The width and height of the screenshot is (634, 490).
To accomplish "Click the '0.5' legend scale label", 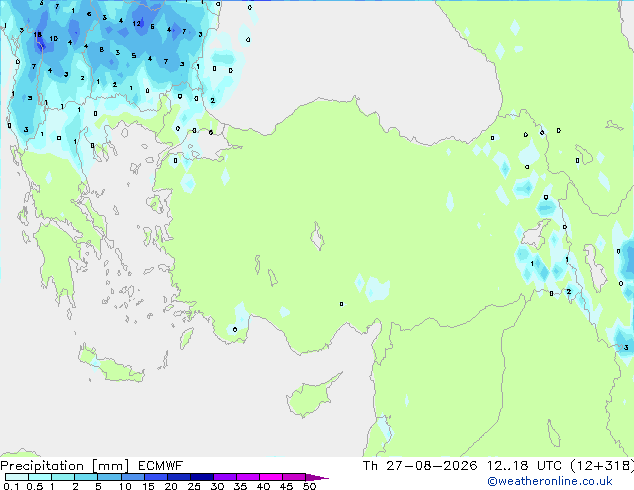I will click(x=35, y=486).
